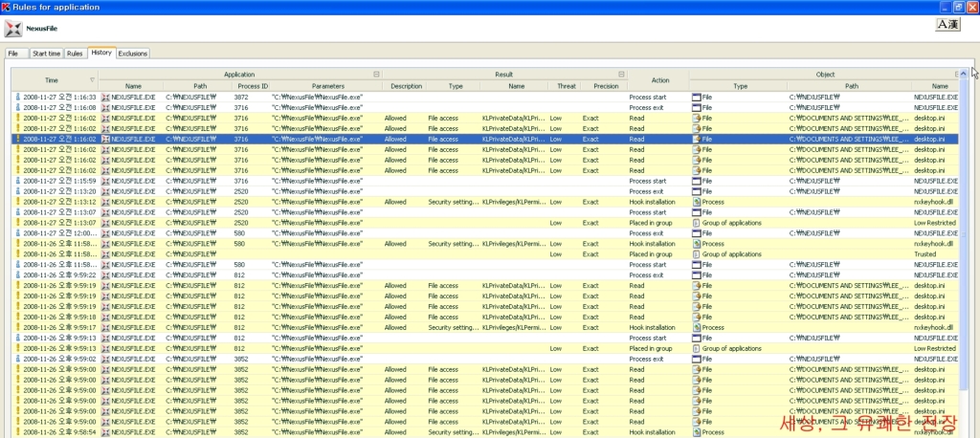Click 'Process start' in 1:15:59 row
This screenshot has height=438, width=980.
tap(648, 181)
